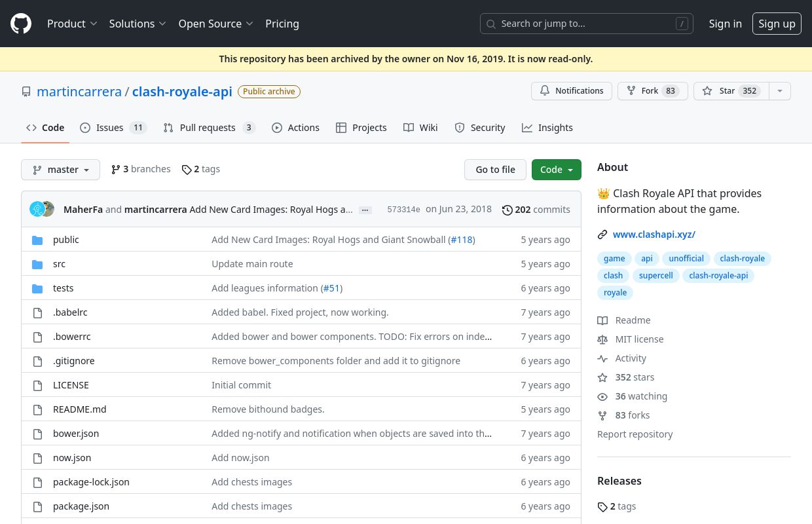
Task: Open the master branch selector
Action: click(x=60, y=170)
